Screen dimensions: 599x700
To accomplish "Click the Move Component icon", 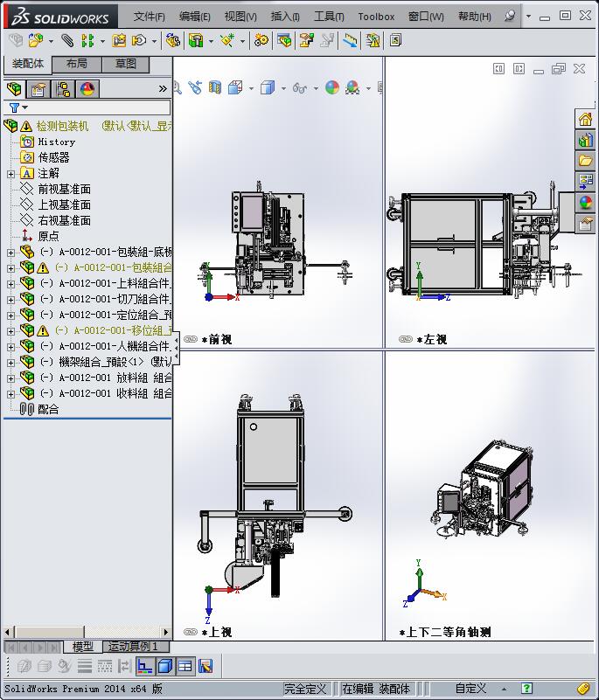I will (139, 40).
